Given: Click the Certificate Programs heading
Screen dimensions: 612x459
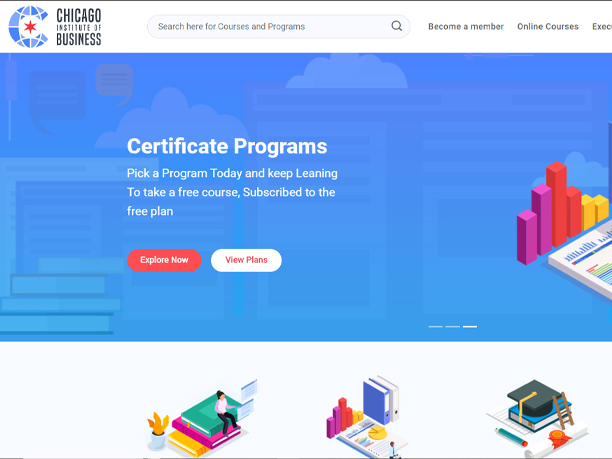Looking at the screenshot, I should [x=227, y=146].
